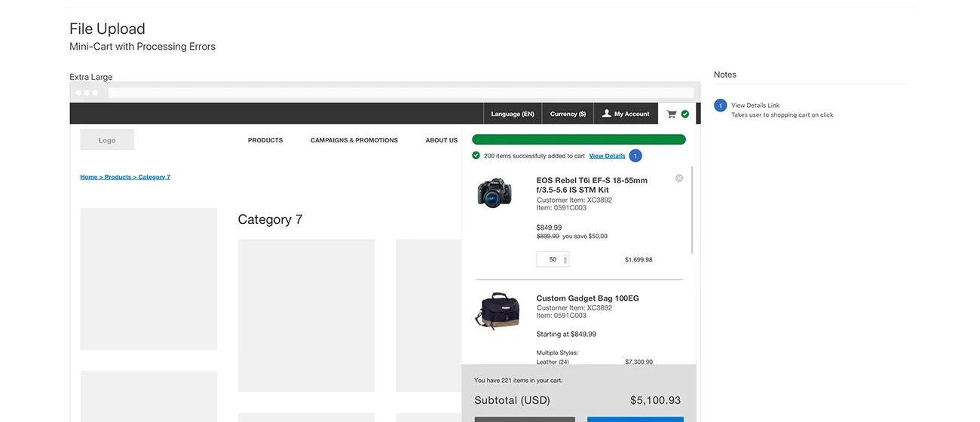
Task: Click the Custom Gadget Bag 100EG title
Action: 588,298
